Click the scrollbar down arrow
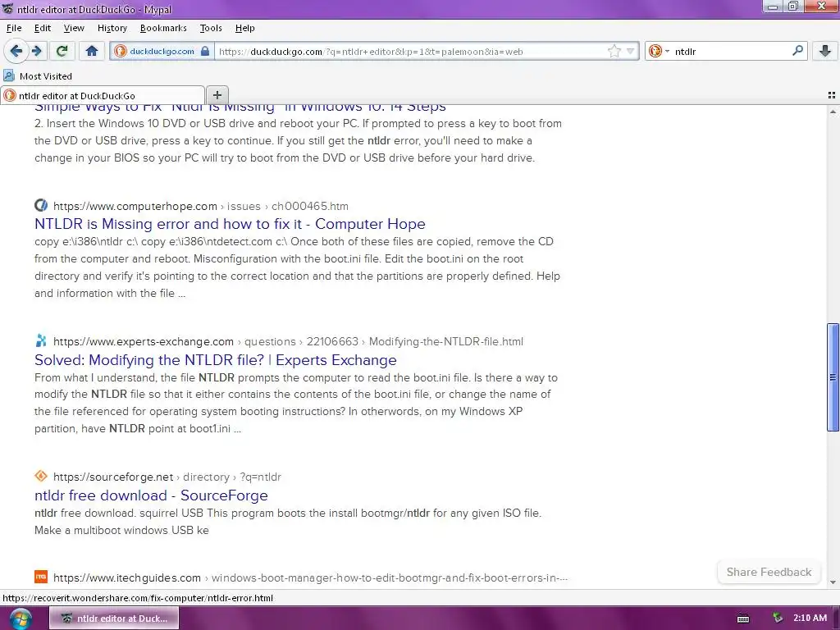The width and height of the screenshot is (840, 630). coord(833,582)
